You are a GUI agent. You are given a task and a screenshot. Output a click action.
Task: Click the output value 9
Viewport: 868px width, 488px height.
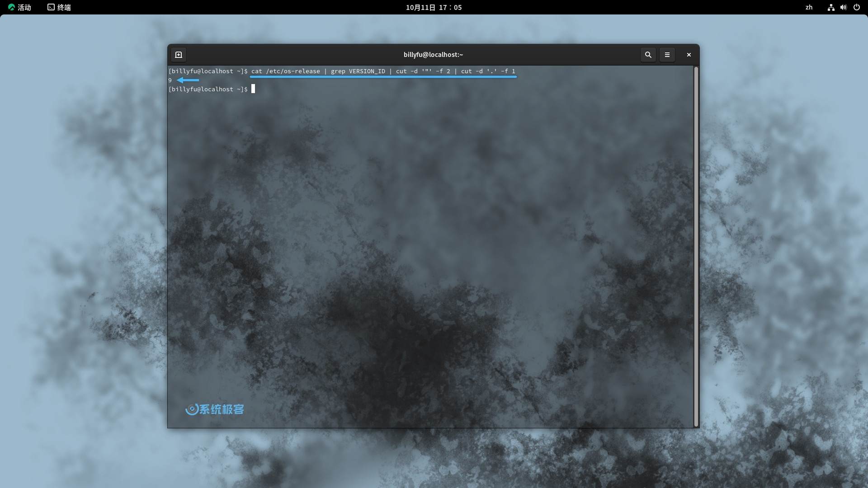point(170,80)
